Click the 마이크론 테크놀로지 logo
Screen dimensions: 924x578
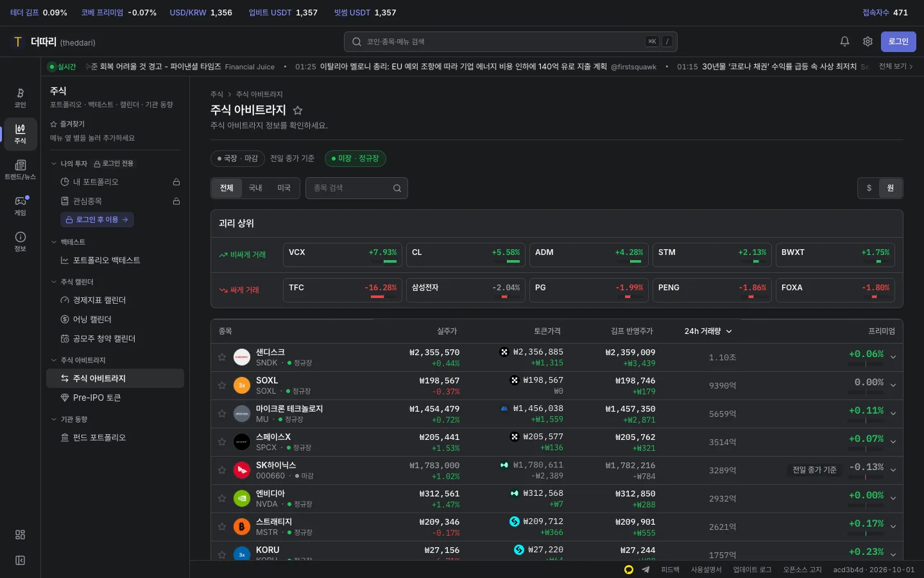tap(242, 414)
